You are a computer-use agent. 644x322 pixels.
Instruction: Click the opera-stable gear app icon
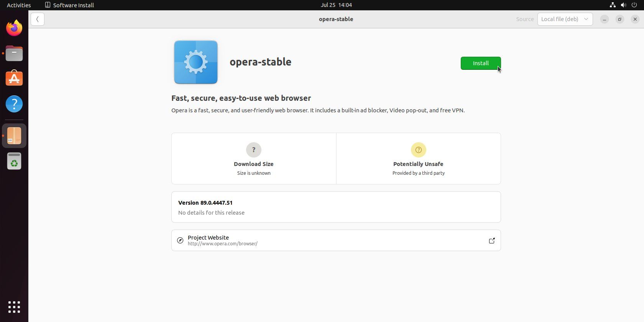click(196, 62)
